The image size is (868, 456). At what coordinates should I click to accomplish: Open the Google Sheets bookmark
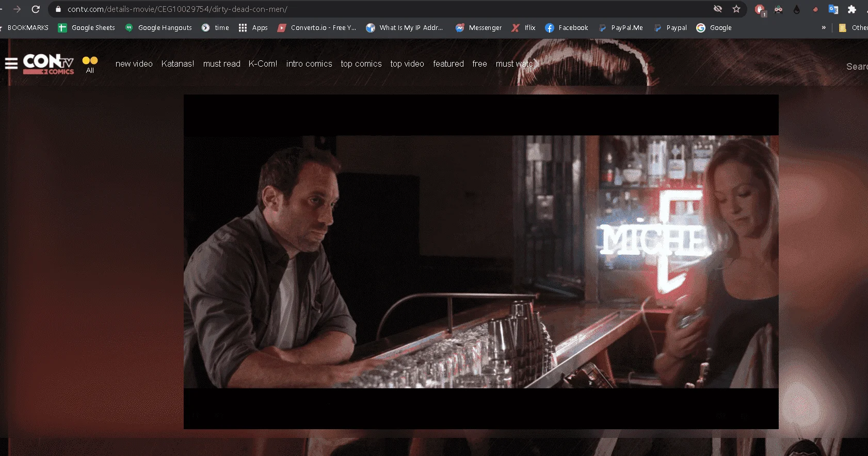[x=86, y=28]
